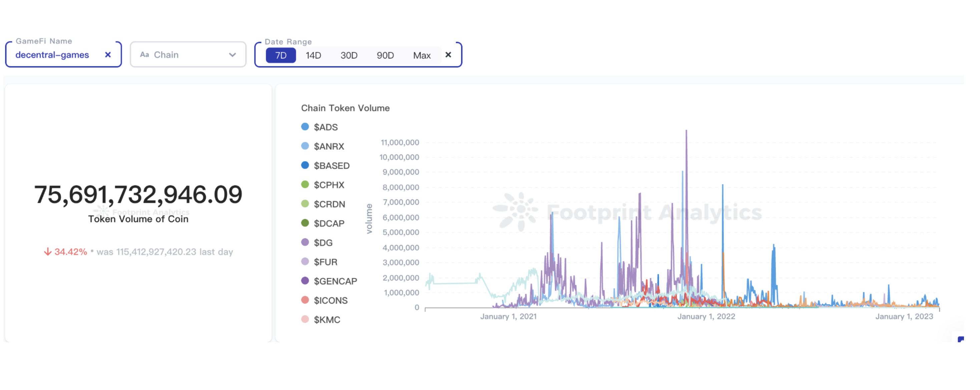
Task: Open the Chain dropdown chevron
Action: (232, 55)
